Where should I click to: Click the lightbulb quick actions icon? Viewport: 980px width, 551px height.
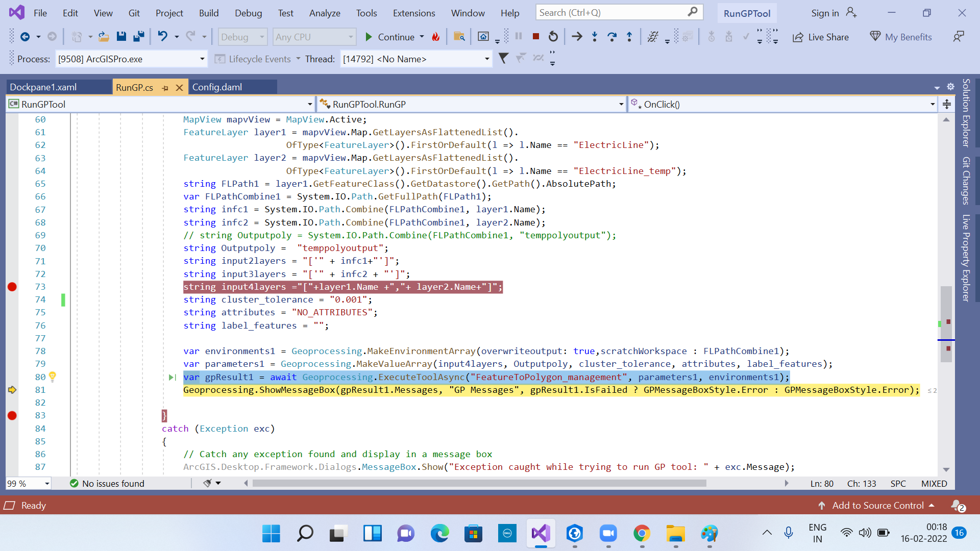click(52, 377)
